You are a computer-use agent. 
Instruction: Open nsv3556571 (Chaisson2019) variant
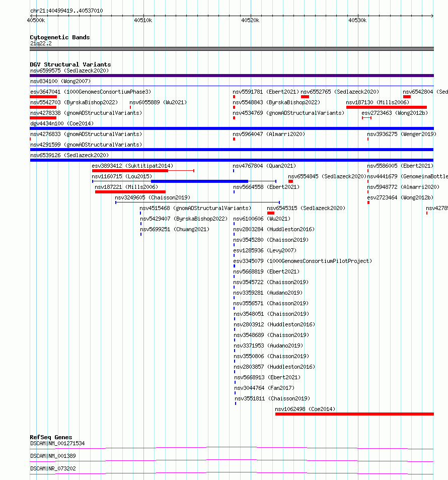[x=271, y=303]
